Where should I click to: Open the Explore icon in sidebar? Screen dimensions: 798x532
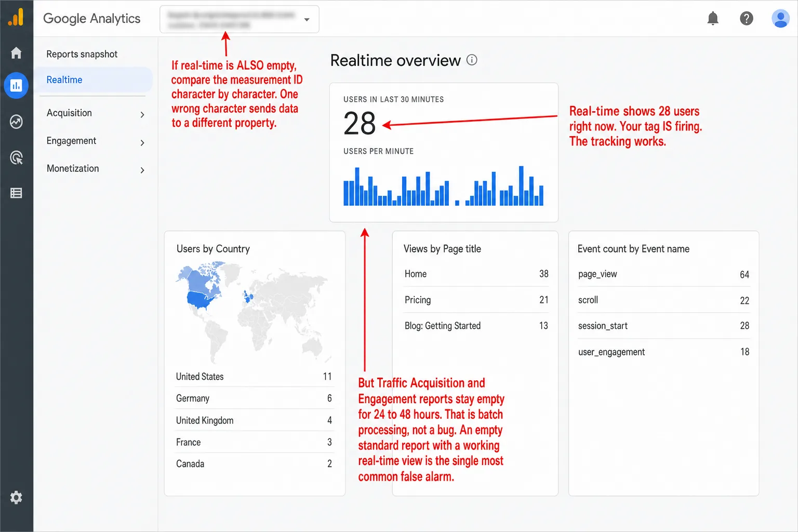[16, 122]
